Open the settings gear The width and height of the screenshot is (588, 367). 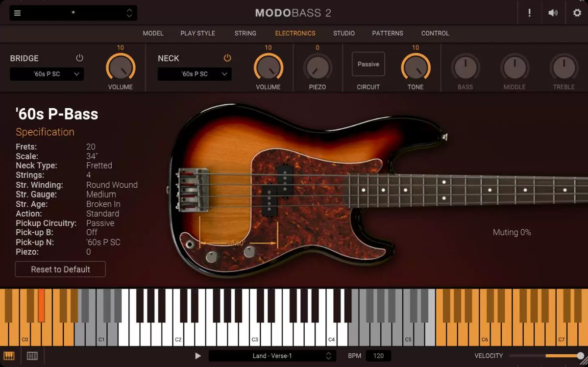(x=577, y=13)
